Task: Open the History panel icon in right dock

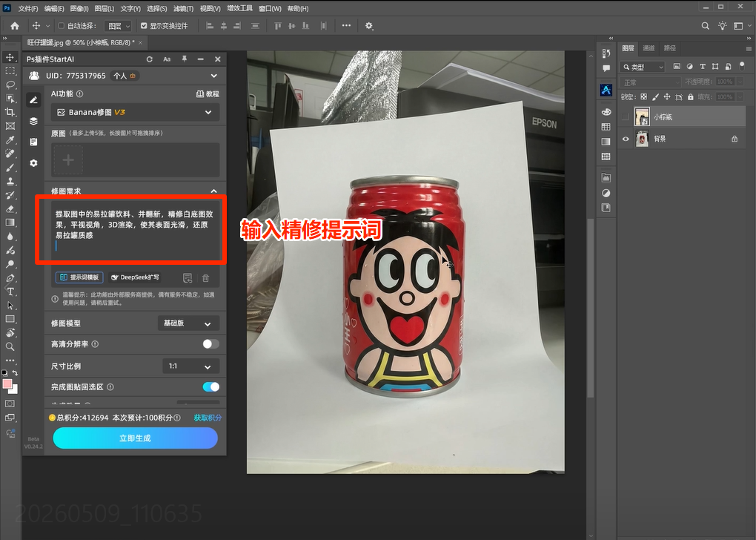Action: (x=606, y=53)
